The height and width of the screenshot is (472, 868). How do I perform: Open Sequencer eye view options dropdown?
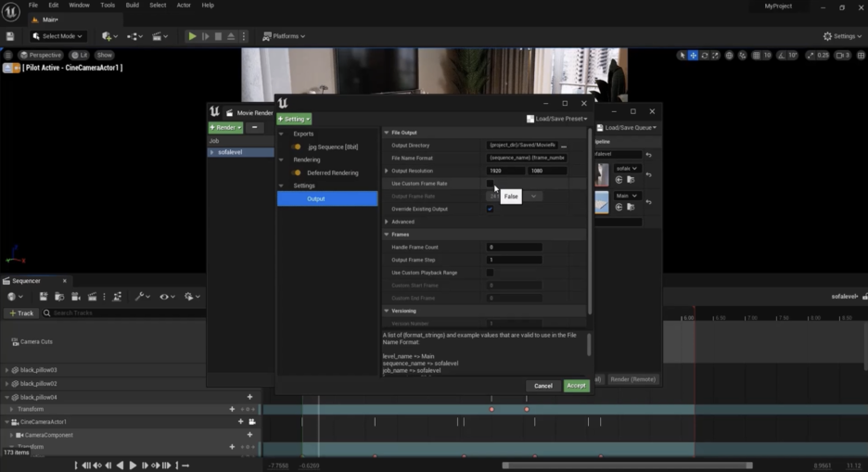167,297
